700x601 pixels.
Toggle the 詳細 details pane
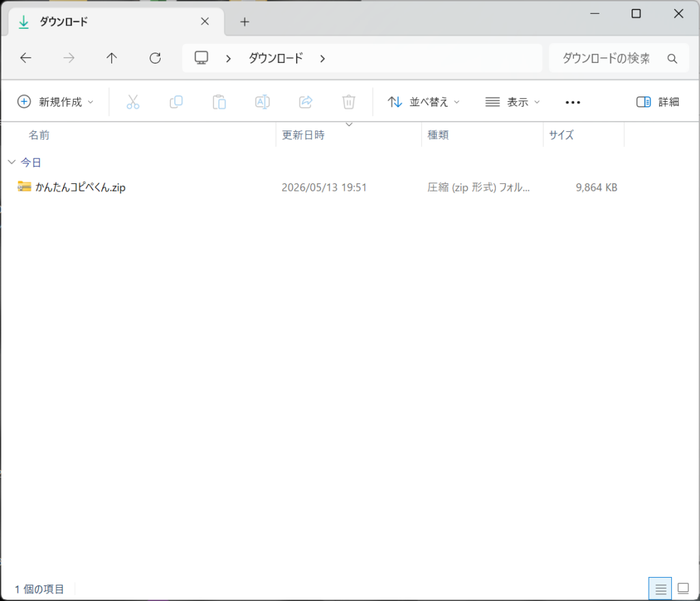click(658, 103)
